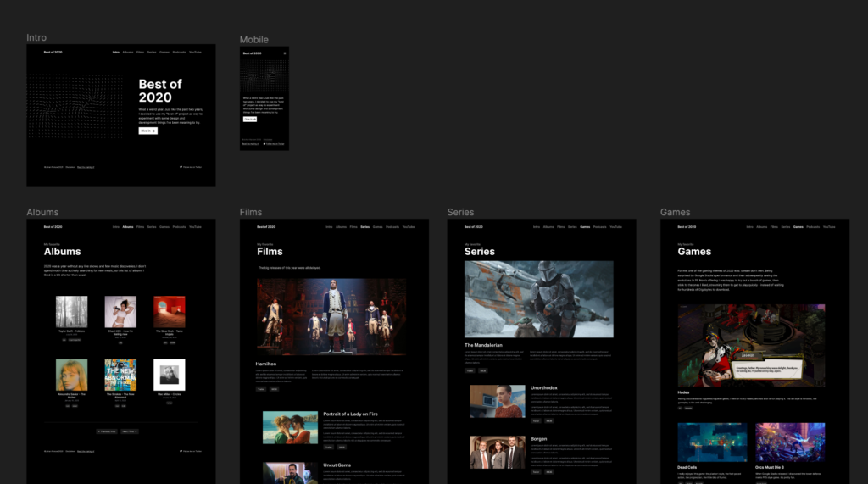Click 'Borgen' title text
This screenshot has height=484, width=868.
(x=538, y=438)
